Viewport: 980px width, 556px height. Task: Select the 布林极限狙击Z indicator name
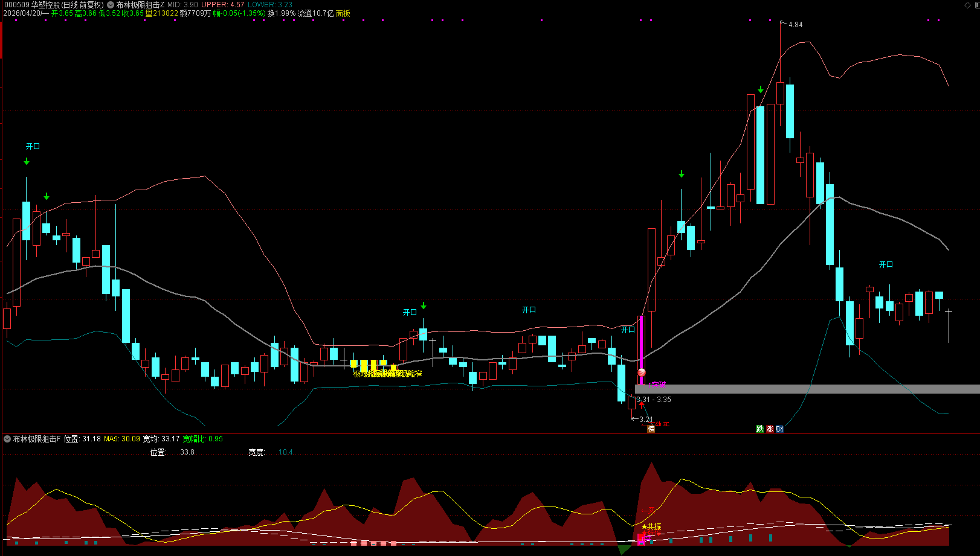pos(140,5)
